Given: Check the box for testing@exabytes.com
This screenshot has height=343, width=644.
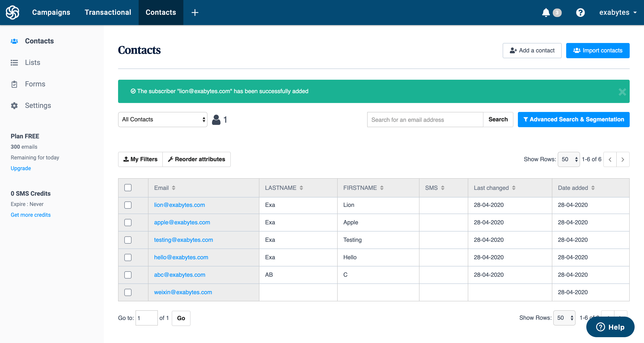Looking at the screenshot, I should pos(128,240).
